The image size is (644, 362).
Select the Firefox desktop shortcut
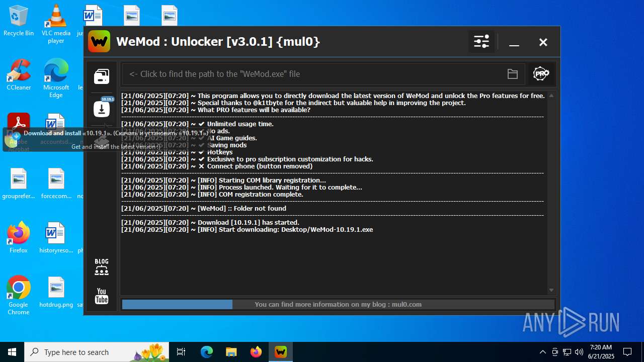pyautogui.click(x=19, y=237)
